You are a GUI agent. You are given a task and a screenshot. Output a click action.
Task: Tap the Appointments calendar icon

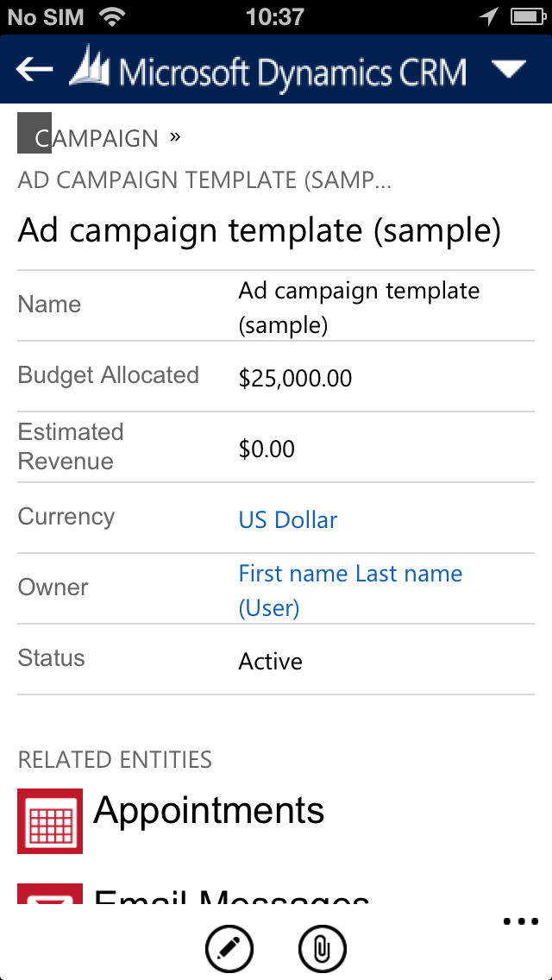click(50, 820)
